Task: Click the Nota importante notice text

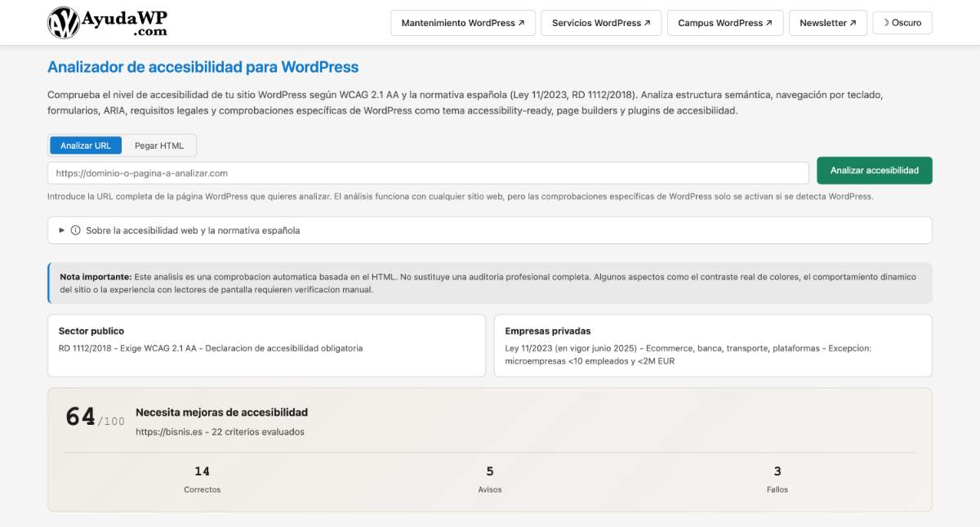Action: pyautogui.click(x=488, y=284)
